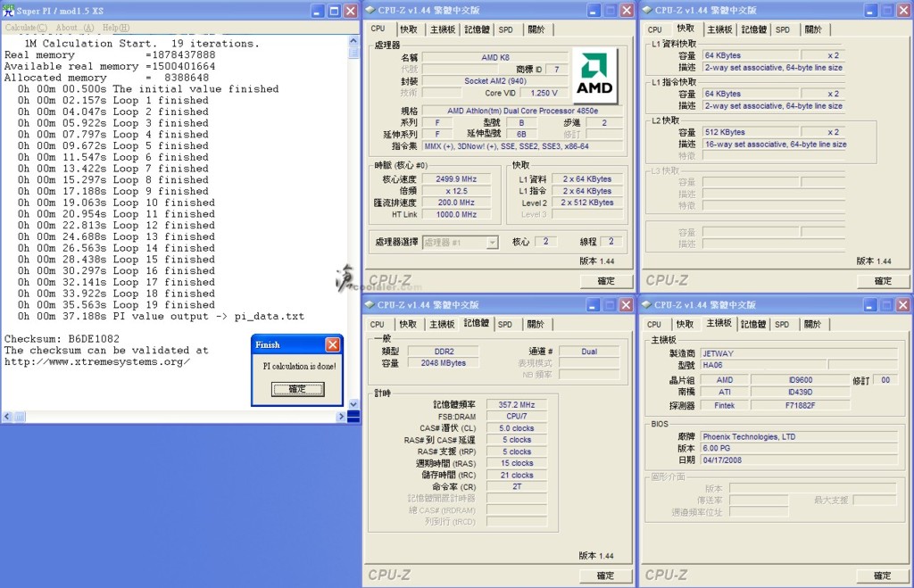Image resolution: width=914 pixels, height=588 pixels.
Task: Close the top-left CPU-Z CPU window
Action: pyautogui.click(x=627, y=11)
